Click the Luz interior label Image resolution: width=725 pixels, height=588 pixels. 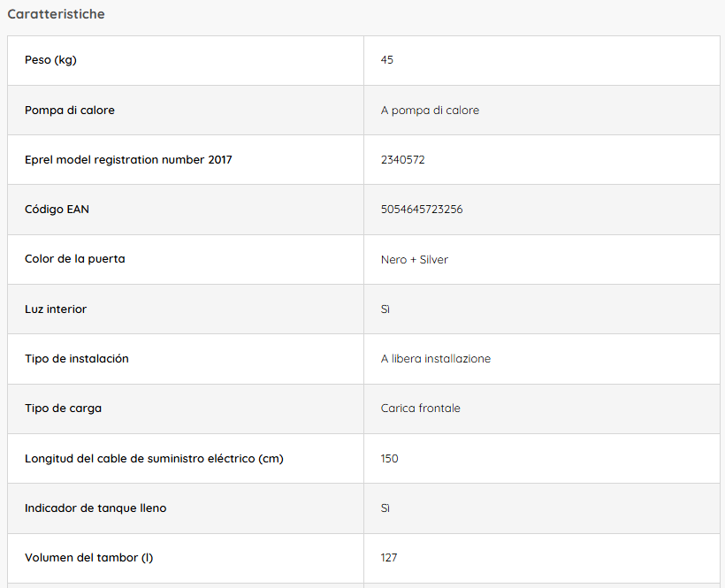(x=56, y=309)
